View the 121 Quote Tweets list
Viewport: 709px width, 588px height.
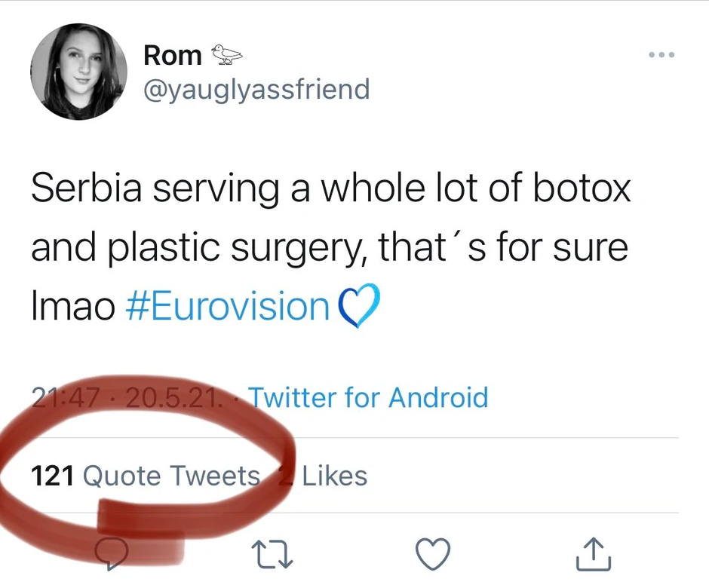pyautogui.click(x=145, y=476)
